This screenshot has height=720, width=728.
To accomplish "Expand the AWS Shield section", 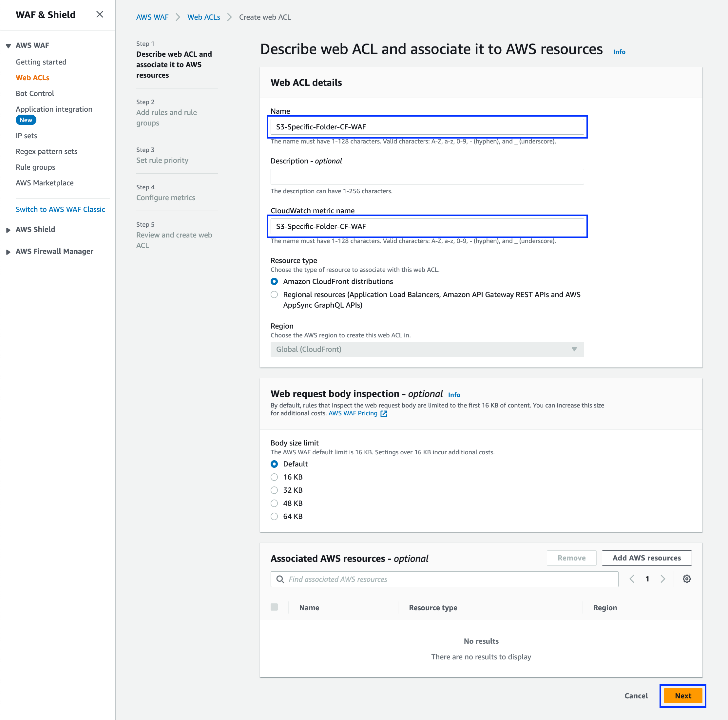I will pos(8,230).
